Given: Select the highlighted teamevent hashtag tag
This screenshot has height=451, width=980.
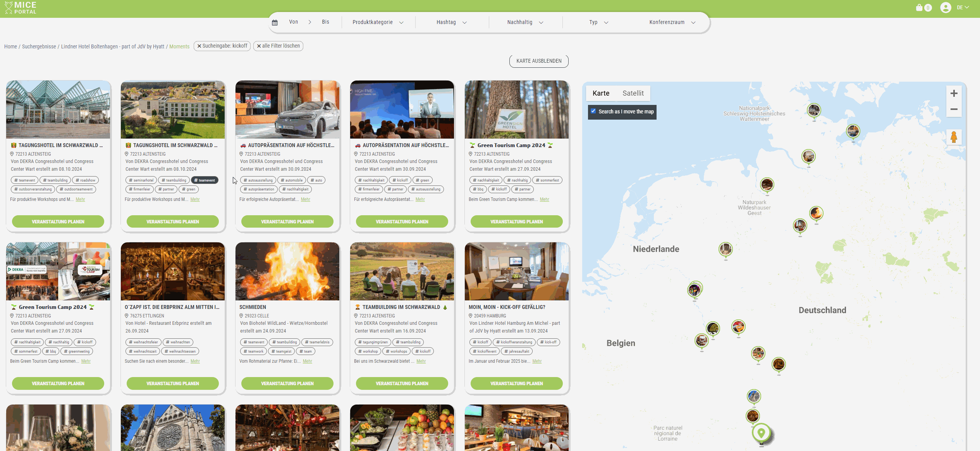Looking at the screenshot, I should pos(205,180).
